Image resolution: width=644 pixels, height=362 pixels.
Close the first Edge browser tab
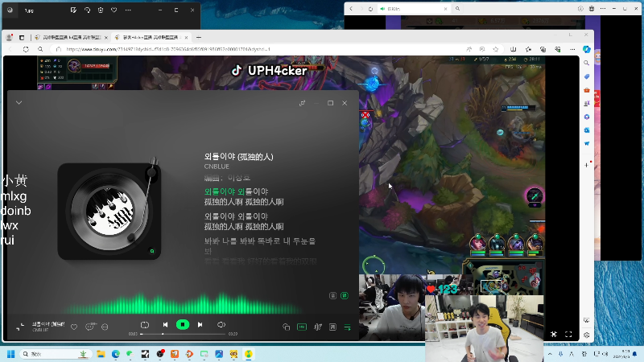(106, 37)
